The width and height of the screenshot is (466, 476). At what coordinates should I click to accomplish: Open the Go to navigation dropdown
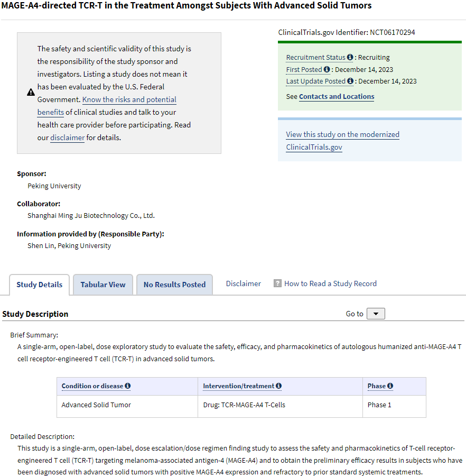[x=376, y=313]
